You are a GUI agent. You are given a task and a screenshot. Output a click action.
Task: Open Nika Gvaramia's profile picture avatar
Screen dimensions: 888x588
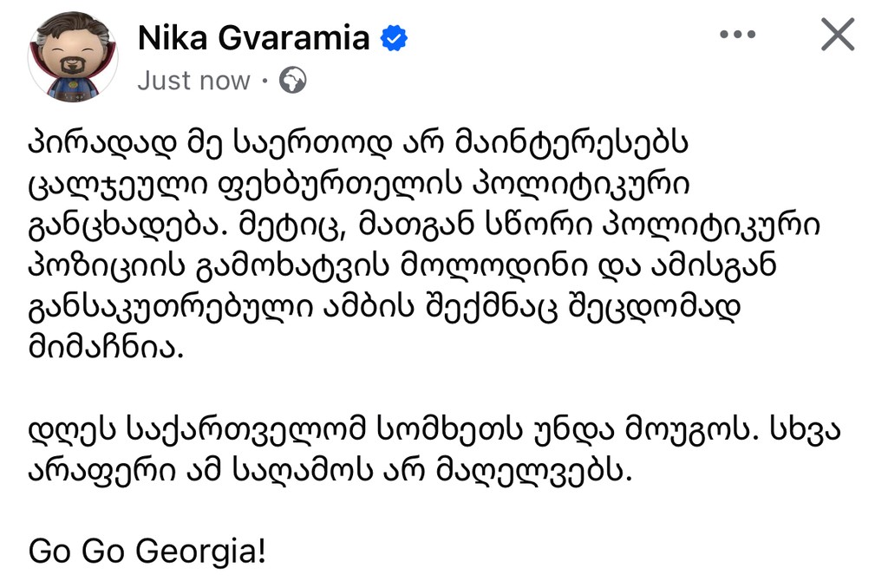pyautogui.click(x=73, y=57)
